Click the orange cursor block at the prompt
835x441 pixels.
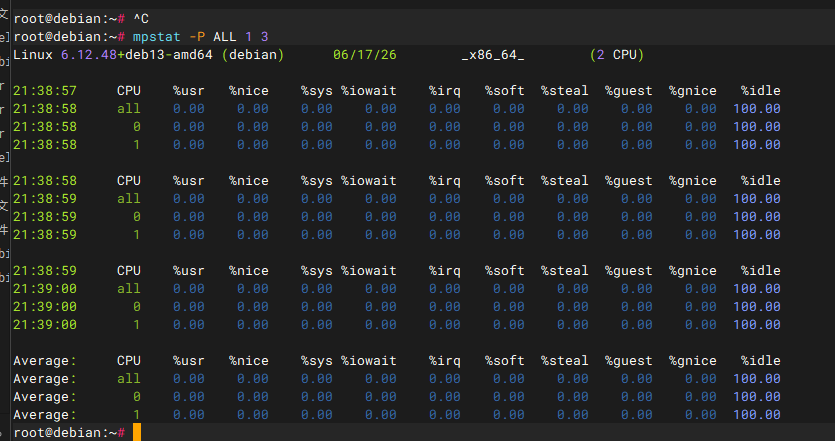pos(137,432)
